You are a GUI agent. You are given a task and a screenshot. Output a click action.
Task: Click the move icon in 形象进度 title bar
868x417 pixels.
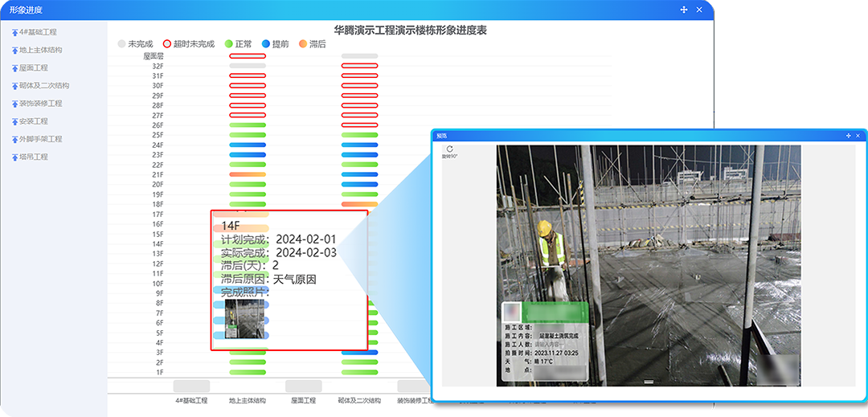(684, 10)
